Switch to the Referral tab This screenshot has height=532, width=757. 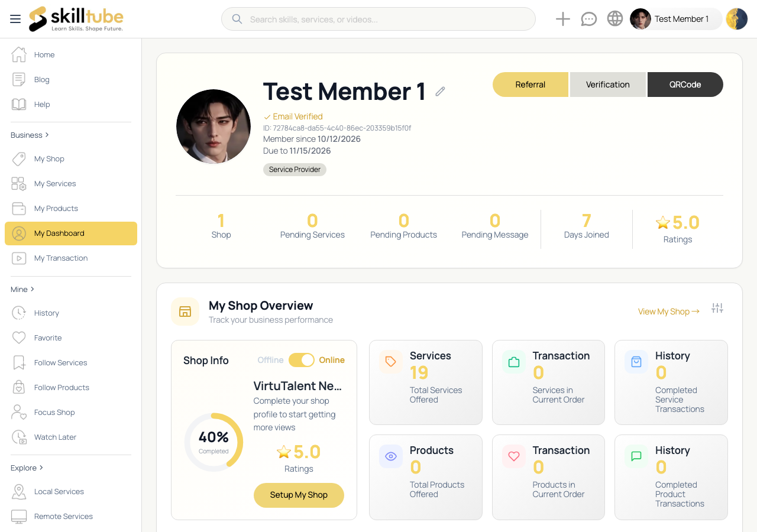pyautogui.click(x=530, y=85)
